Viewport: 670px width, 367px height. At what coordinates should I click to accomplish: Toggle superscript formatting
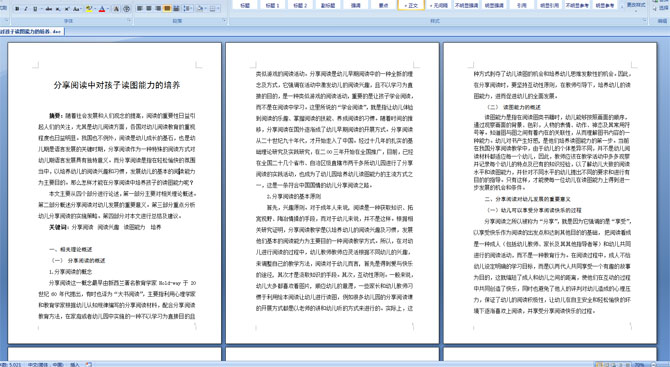[x=67, y=9]
